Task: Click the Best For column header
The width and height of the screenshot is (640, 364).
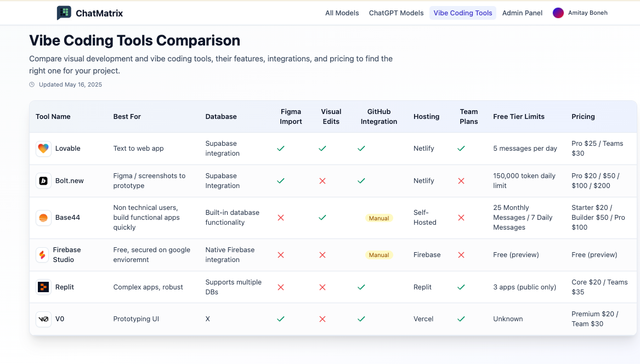Action: coord(127,117)
